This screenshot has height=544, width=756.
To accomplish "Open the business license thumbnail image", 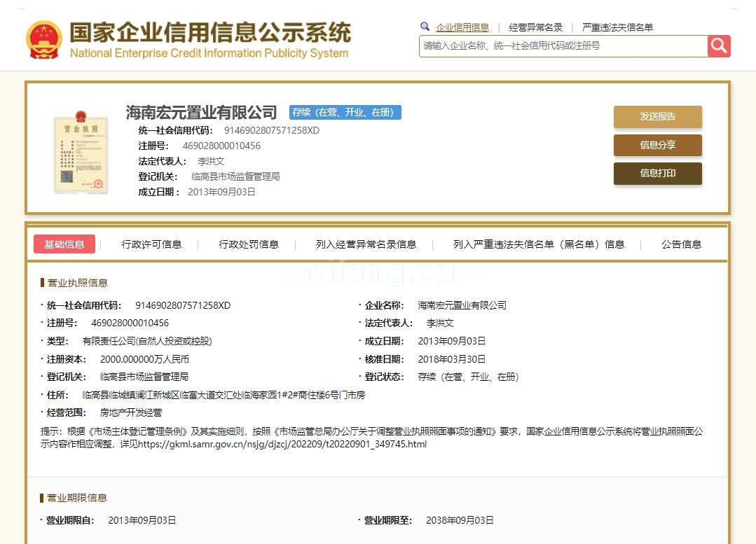I will pyautogui.click(x=80, y=153).
